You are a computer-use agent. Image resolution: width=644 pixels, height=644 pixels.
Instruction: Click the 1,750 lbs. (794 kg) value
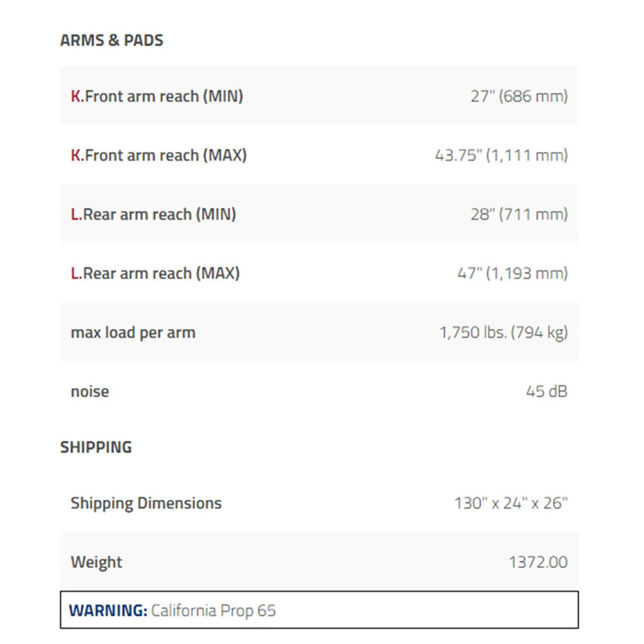[504, 332]
